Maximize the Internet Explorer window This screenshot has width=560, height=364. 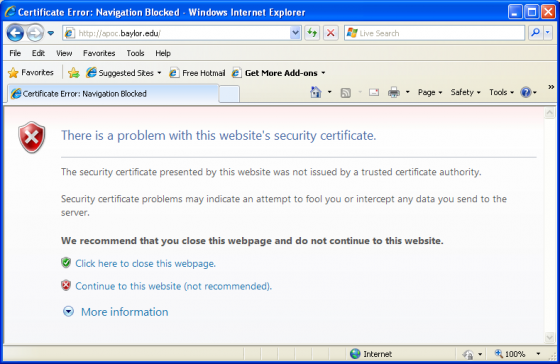(531, 12)
